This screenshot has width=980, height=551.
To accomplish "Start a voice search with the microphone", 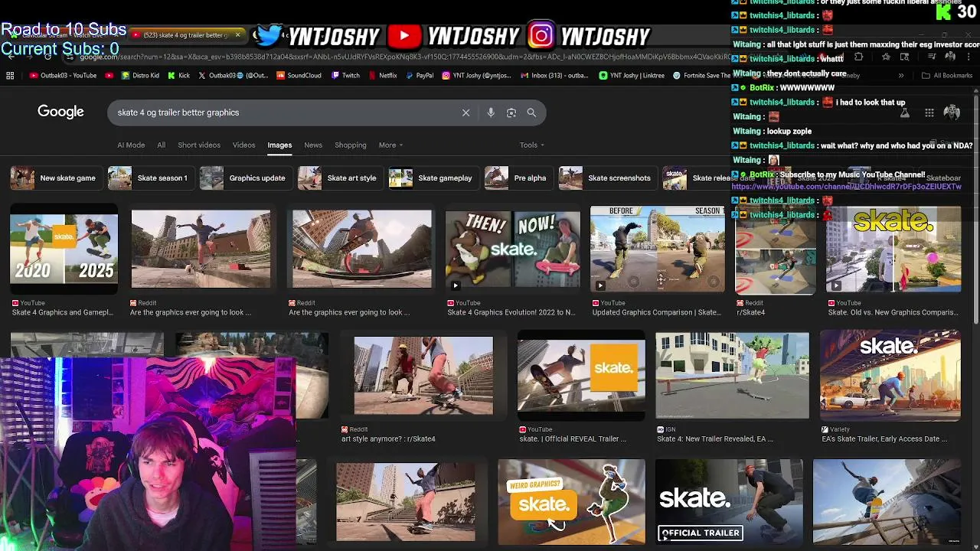I will pyautogui.click(x=491, y=112).
